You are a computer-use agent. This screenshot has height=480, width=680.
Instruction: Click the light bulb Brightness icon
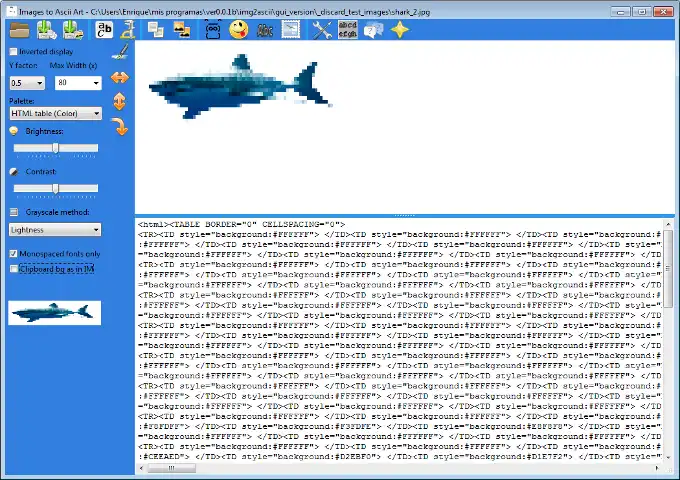click(14, 131)
